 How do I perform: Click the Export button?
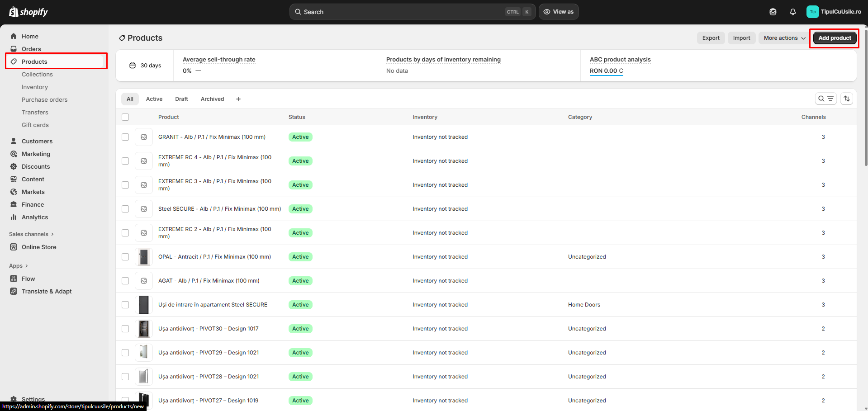[x=711, y=38]
